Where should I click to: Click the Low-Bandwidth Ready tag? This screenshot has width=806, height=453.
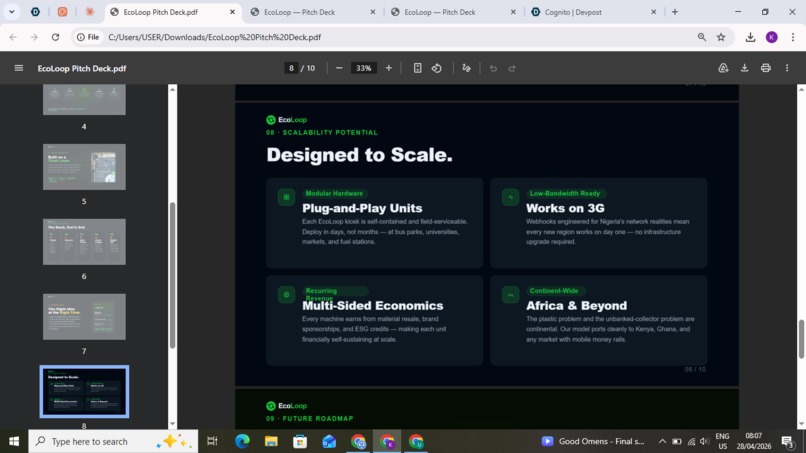coord(565,193)
